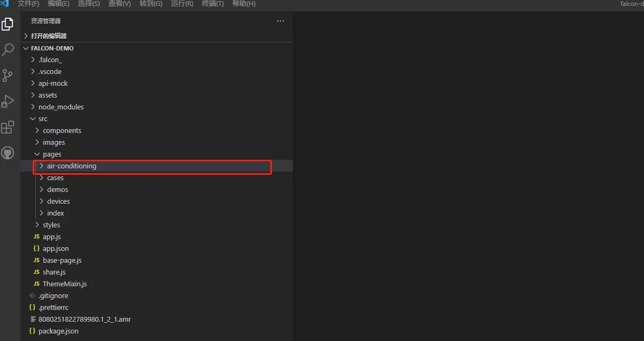Image resolution: width=644 pixels, height=341 pixels.
Task: Expand the air-conditioning folder chevron
Action: (42, 166)
